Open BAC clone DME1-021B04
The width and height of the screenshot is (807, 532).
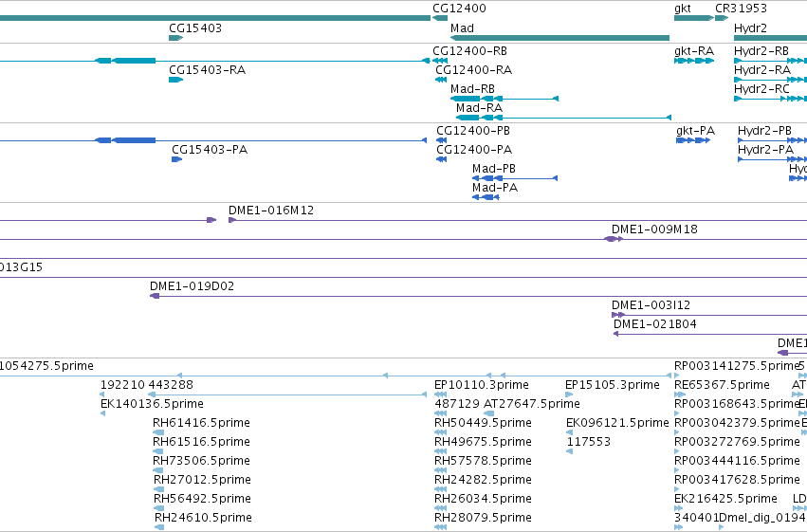(x=710, y=335)
